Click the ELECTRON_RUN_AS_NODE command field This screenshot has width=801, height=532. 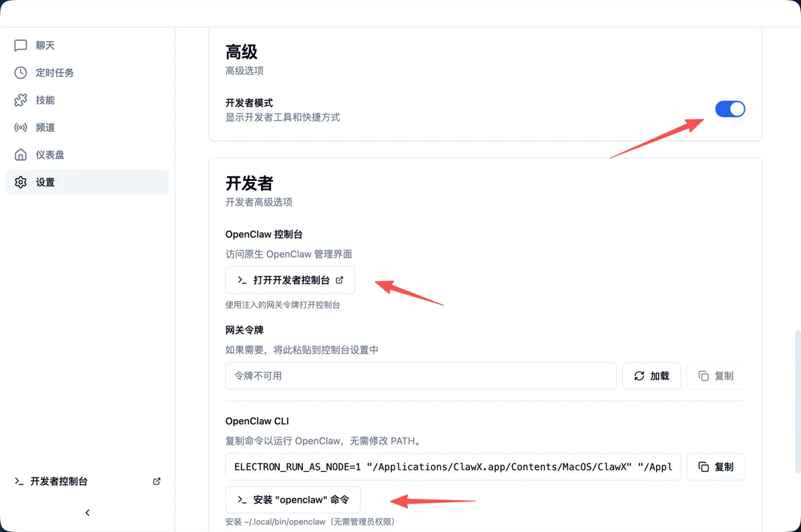click(453, 467)
